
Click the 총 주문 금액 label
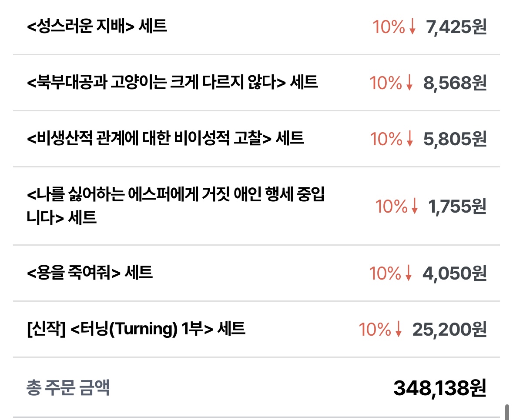[68, 388]
